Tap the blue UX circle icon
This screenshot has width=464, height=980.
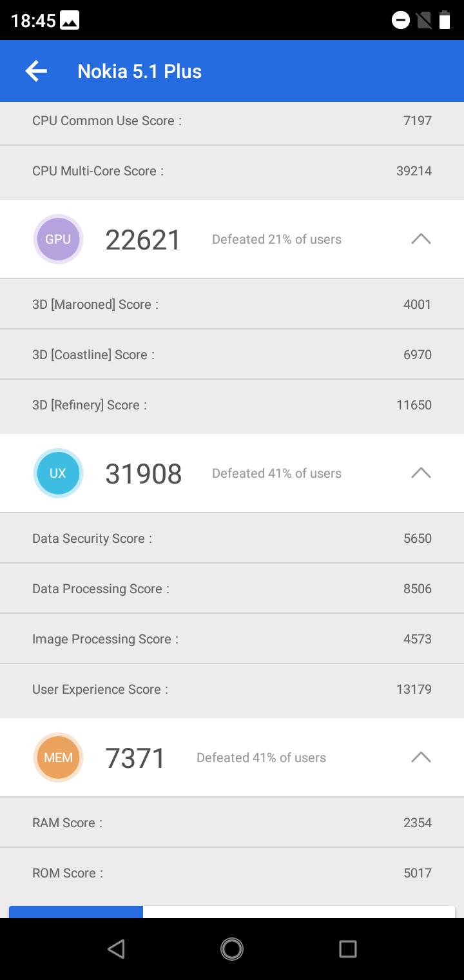pyautogui.click(x=58, y=473)
